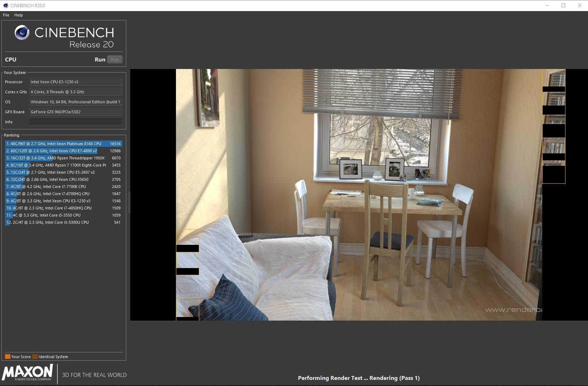The image size is (588, 386).
Task: Click the orange Your Score legend swatch
Action: click(x=8, y=356)
